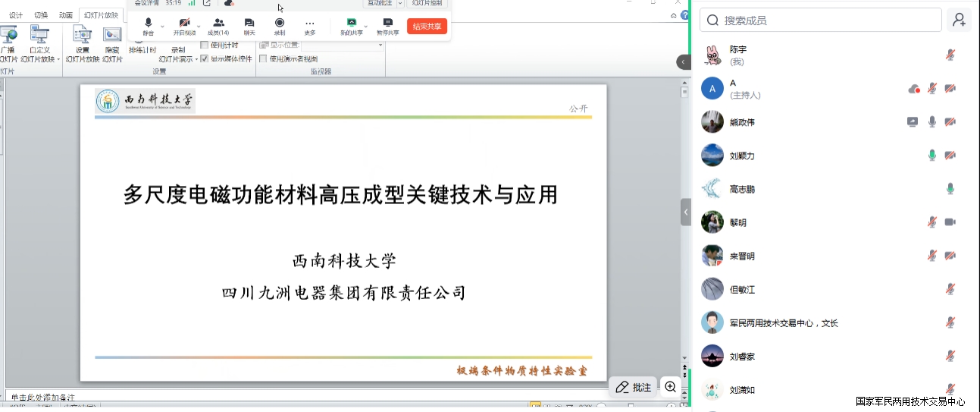Toggle 刘颖力 green microphone icon
Image resolution: width=980 pixels, height=412 pixels.
pyautogui.click(x=932, y=155)
